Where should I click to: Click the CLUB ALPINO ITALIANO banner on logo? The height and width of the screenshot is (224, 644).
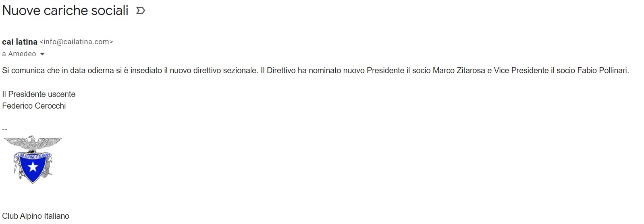pos(32,155)
